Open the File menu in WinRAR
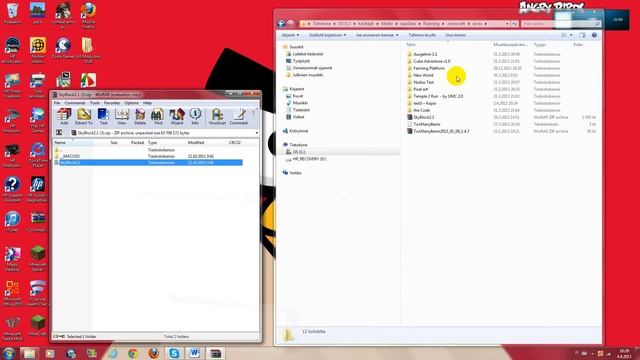 click(57, 103)
